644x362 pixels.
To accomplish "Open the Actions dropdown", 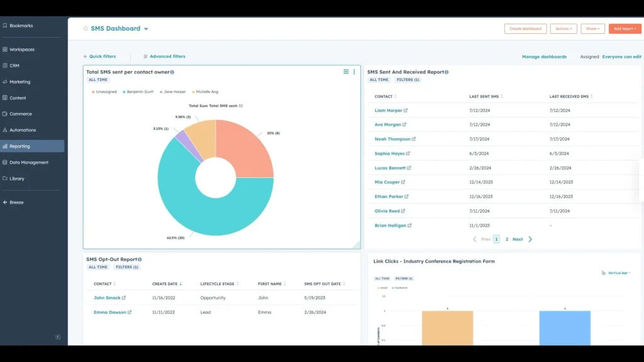I will point(563,29).
